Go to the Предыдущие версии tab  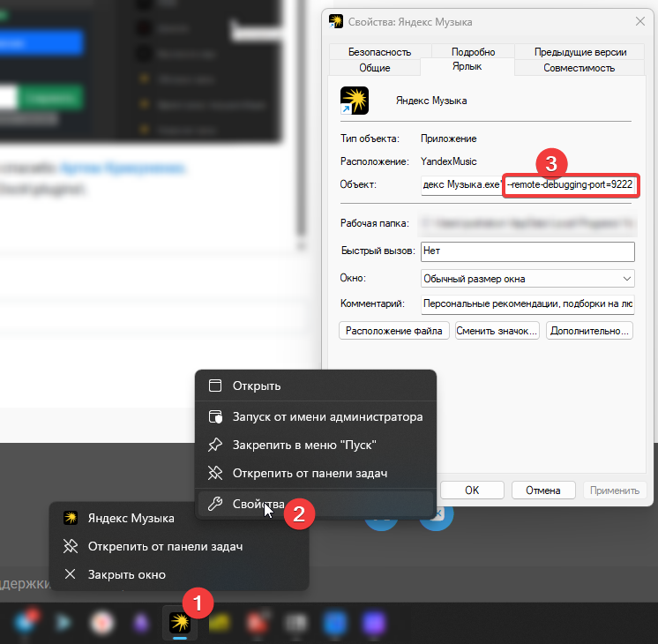(x=580, y=52)
